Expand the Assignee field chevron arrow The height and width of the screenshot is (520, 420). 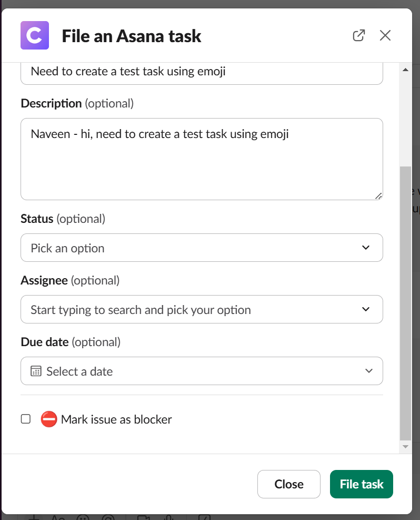coord(366,310)
